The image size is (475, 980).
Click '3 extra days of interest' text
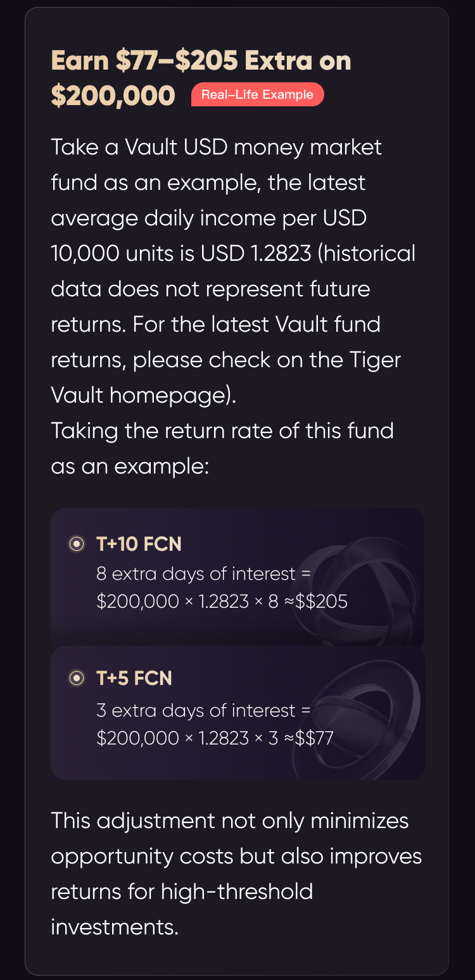click(x=196, y=710)
